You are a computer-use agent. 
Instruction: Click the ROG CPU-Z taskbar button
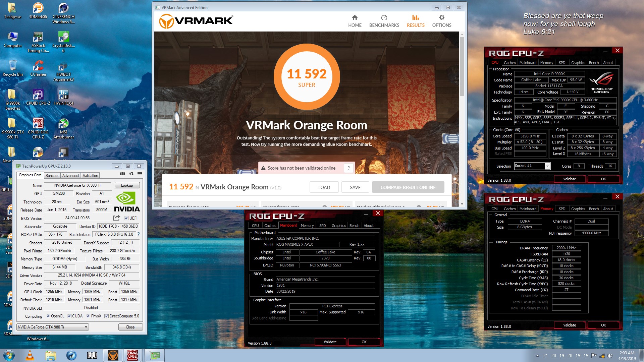[x=132, y=355]
